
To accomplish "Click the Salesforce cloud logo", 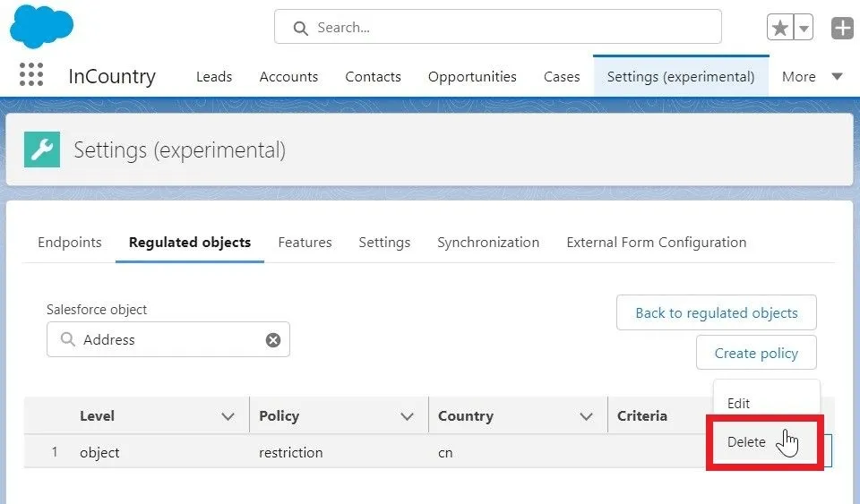I will (x=41, y=25).
